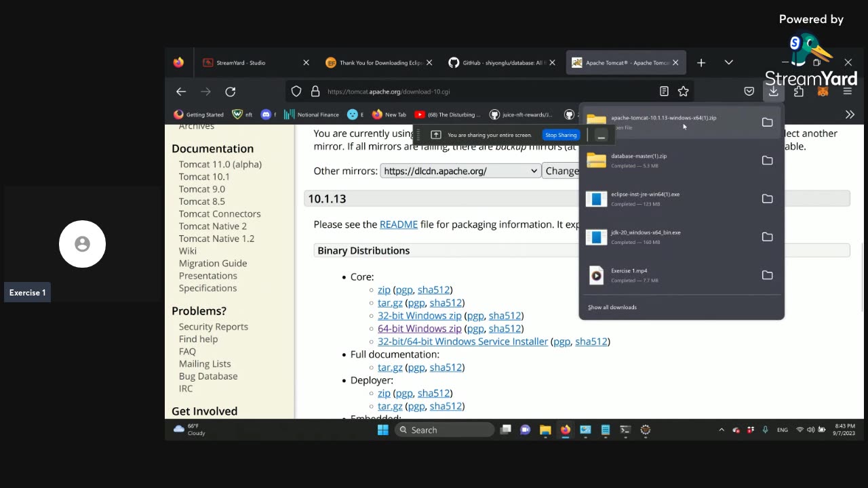Close the StreamYard - Studio tab
This screenshot has height=488, width=868.
[x=306, y=63]
